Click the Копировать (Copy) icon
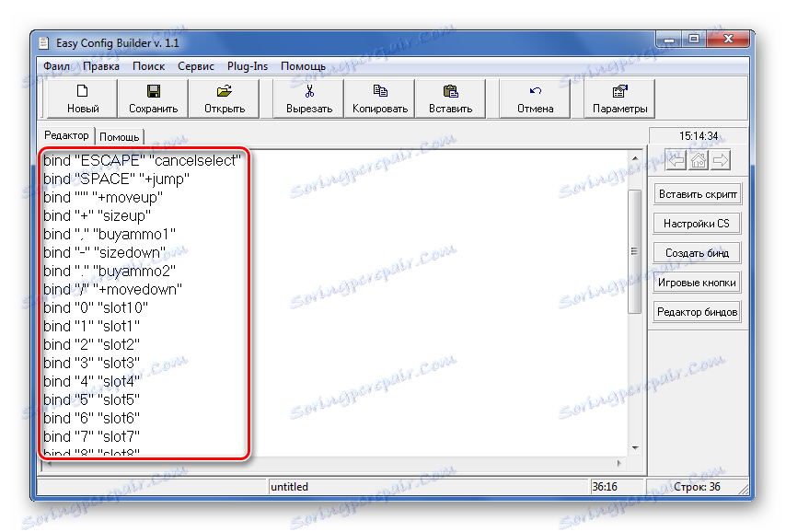Screen dimensions: 786x532 click(x=380, y=91)
